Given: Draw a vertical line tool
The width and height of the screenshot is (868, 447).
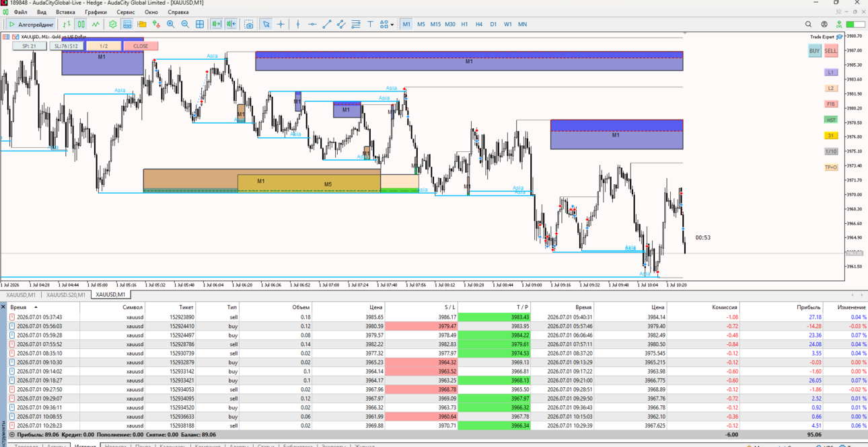Looking at the screenshot, I should click(x=298, y=24).
